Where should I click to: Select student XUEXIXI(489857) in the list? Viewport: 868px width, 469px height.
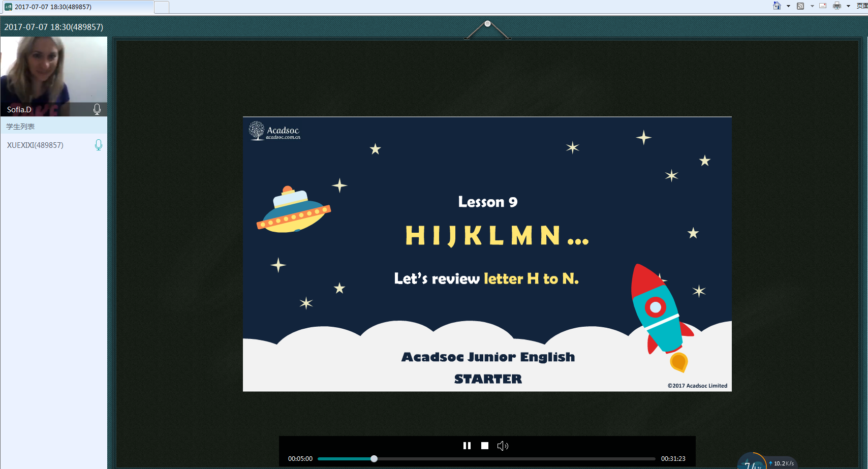[54, 145]
